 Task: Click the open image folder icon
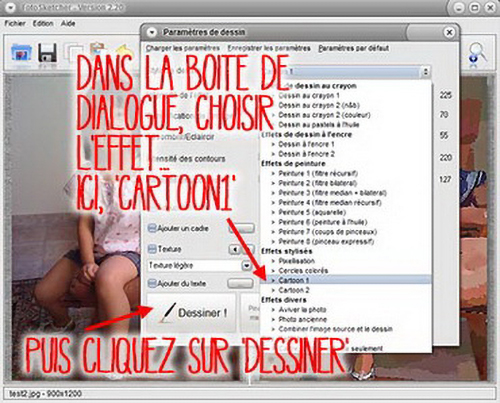[x=21, y=52]
